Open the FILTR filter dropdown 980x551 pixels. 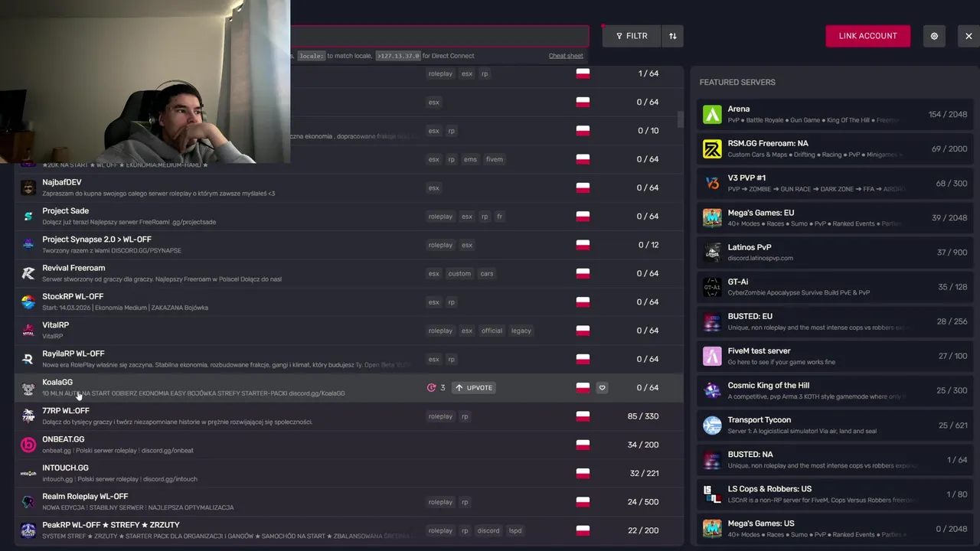632,36
